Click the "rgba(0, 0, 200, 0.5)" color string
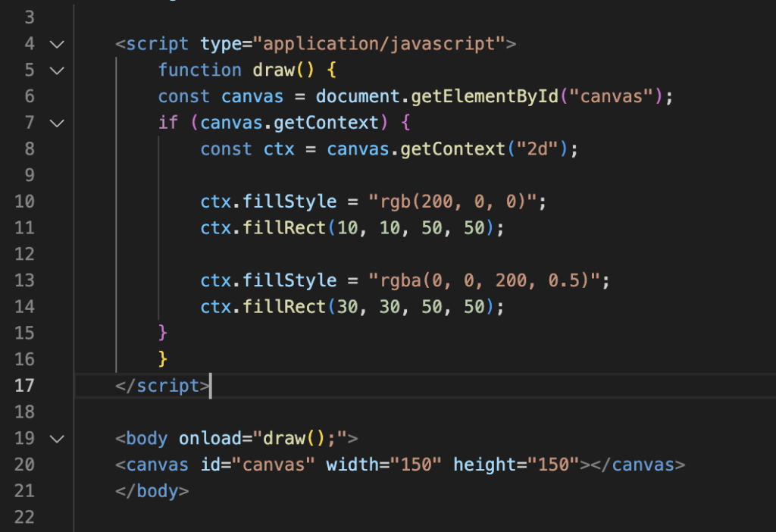This screenshot has height=532, width=776. point(489,280)
